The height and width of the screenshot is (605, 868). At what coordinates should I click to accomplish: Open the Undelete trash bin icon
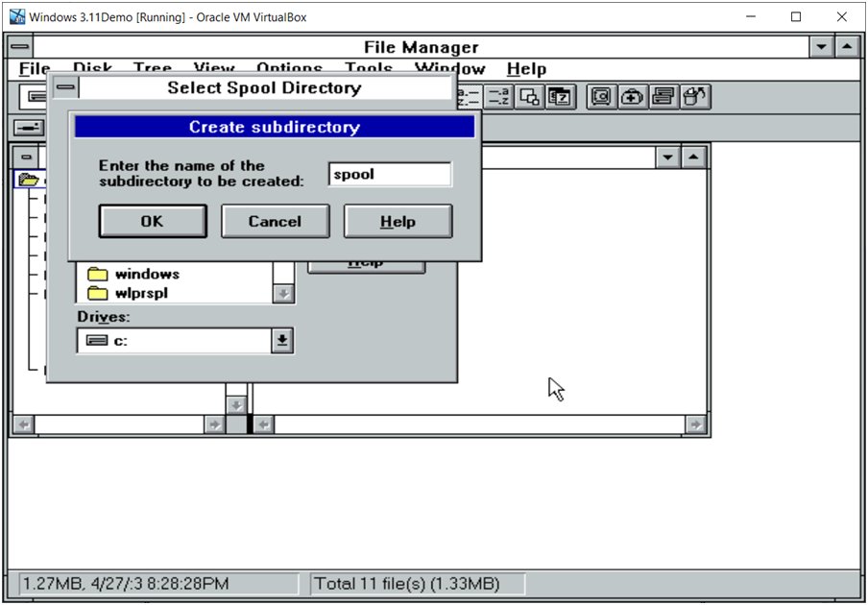pyautogui.click(x=695, y=97)
